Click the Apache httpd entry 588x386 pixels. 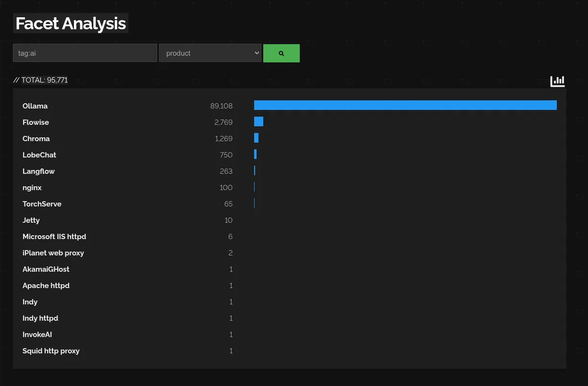coord(46,286)
